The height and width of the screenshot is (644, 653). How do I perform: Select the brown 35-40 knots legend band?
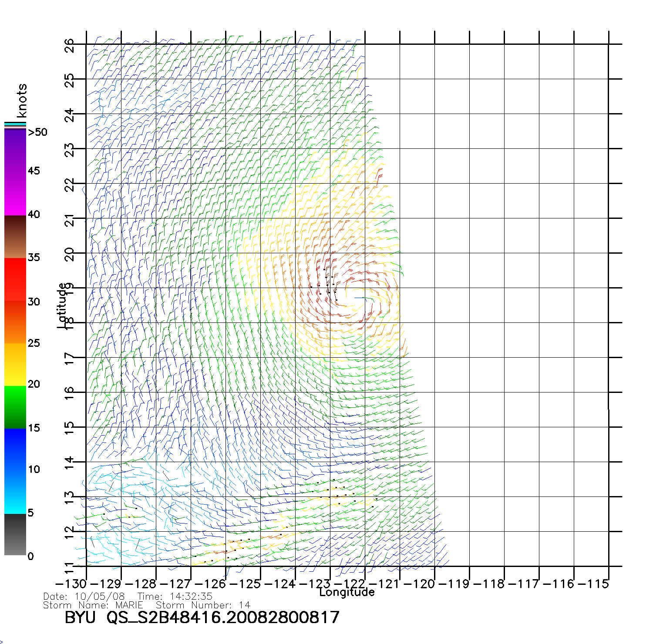click(15, 237)
